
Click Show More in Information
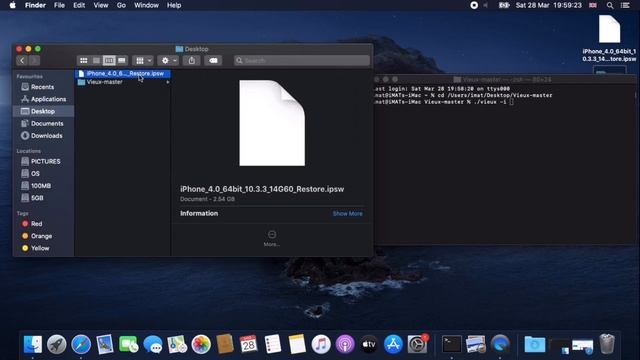tap(347, 213)
